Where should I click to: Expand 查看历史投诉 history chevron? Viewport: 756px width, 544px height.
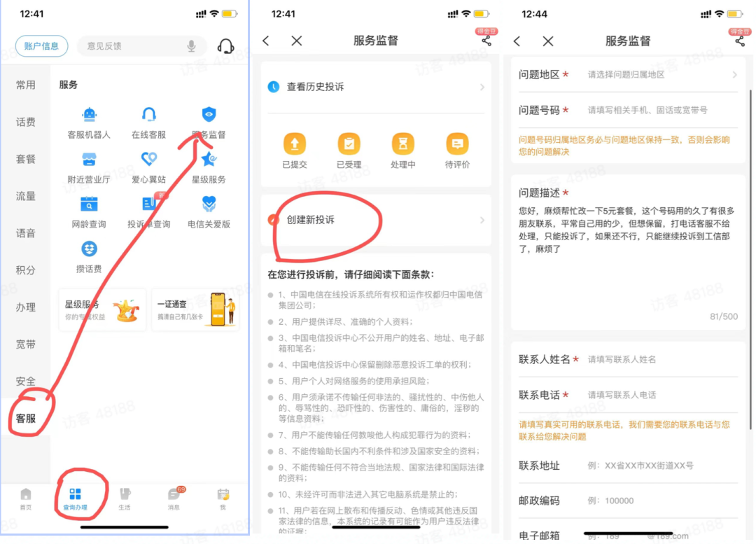pyautogui.click(x=482, y=88)
